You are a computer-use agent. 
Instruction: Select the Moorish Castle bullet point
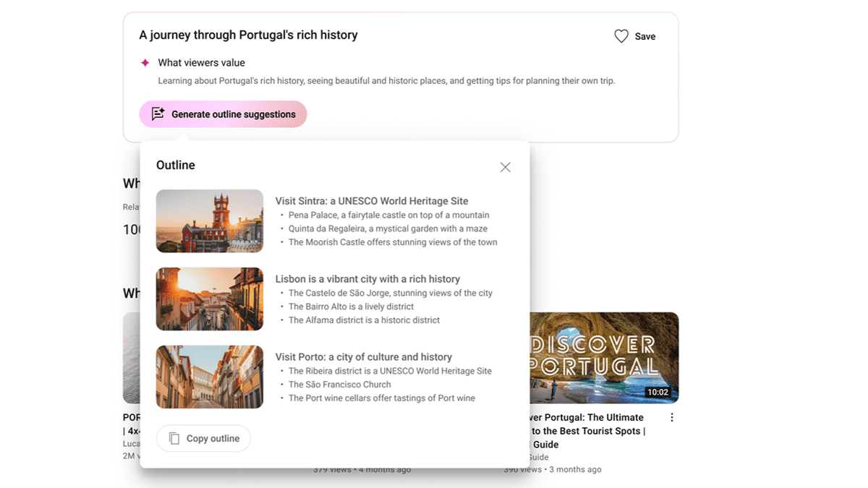point(393,242)
